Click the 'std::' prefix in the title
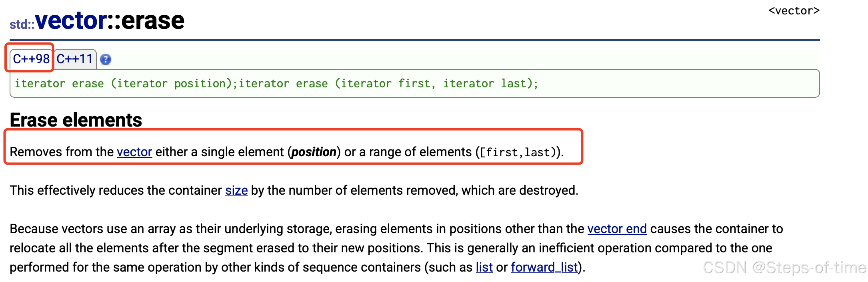This screenshot has width=868, height=282. tap(22, 24)
